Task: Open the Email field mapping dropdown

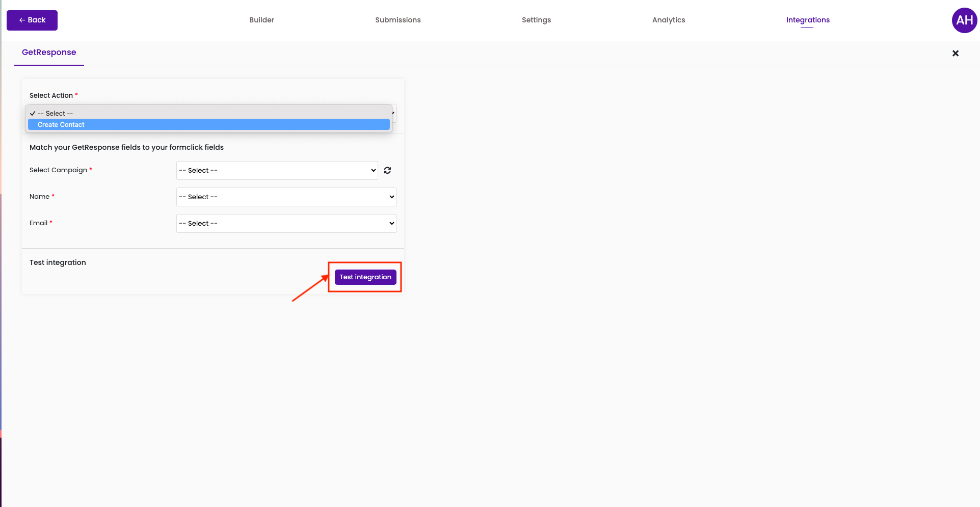Action: 286,223
